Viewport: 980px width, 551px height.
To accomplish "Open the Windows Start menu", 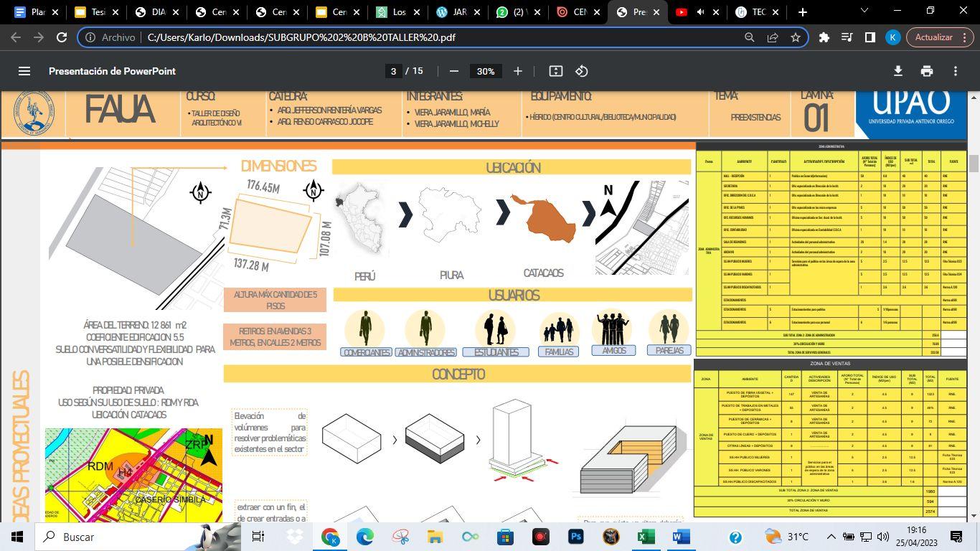I will pyautogui.click(x=17, y=537).
